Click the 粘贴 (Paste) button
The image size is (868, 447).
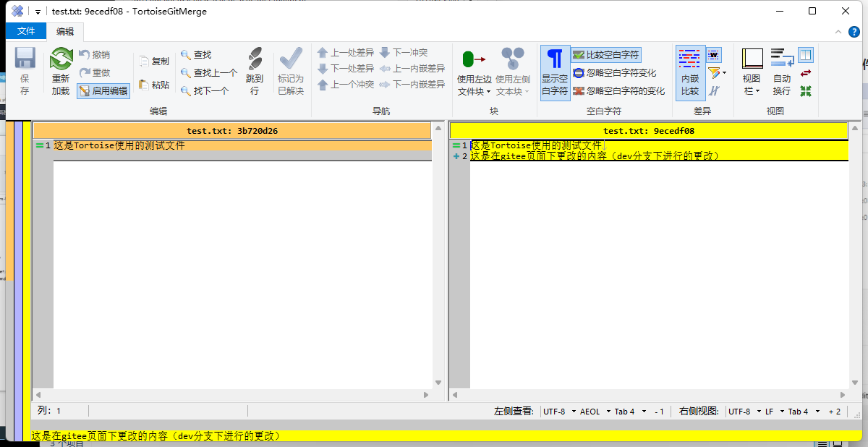pos(154,85)
